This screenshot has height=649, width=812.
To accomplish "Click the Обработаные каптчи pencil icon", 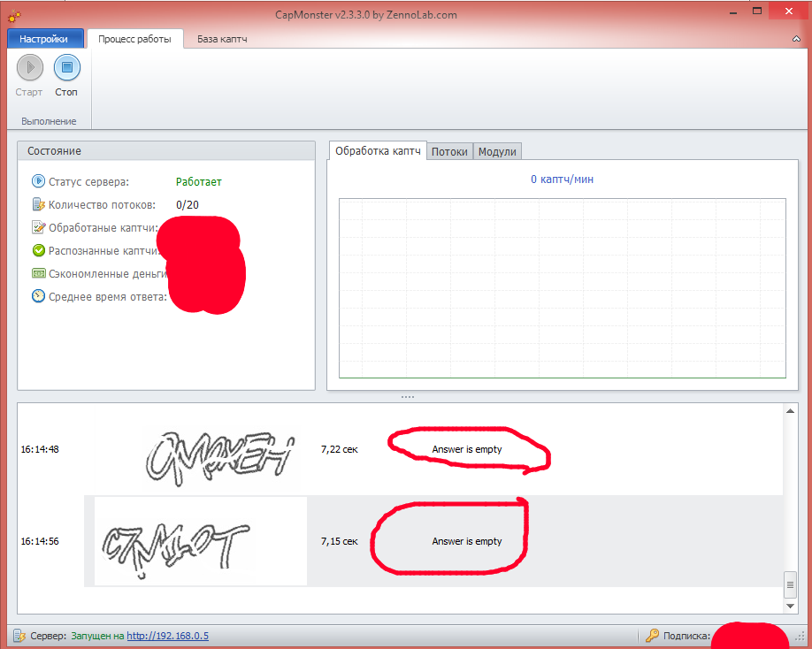I will click(38, 227).
